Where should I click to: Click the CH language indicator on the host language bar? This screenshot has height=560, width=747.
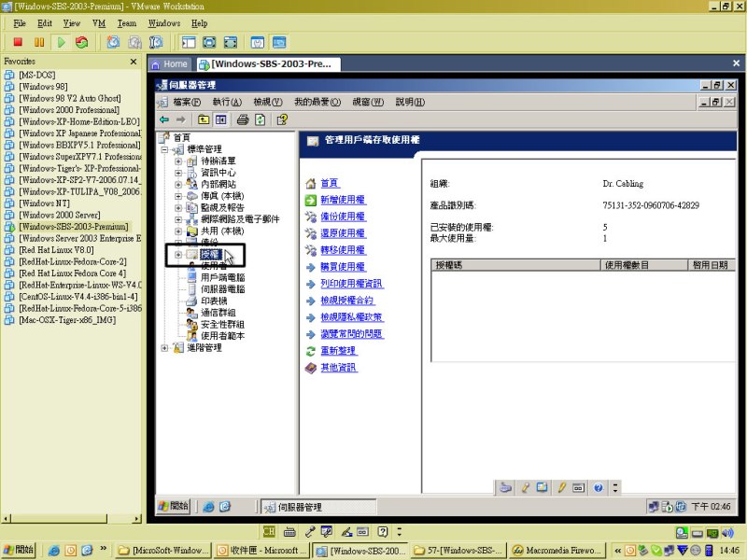coord(269,531)
